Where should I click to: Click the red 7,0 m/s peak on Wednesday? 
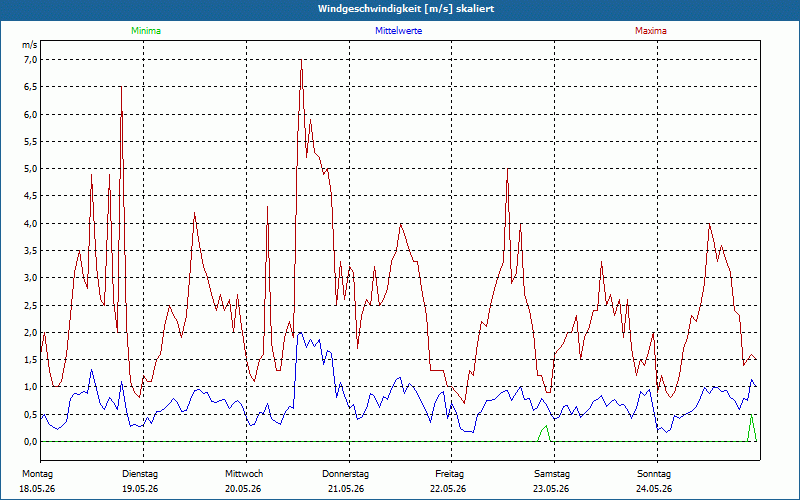pyautogui.click(x=302, y=61)
